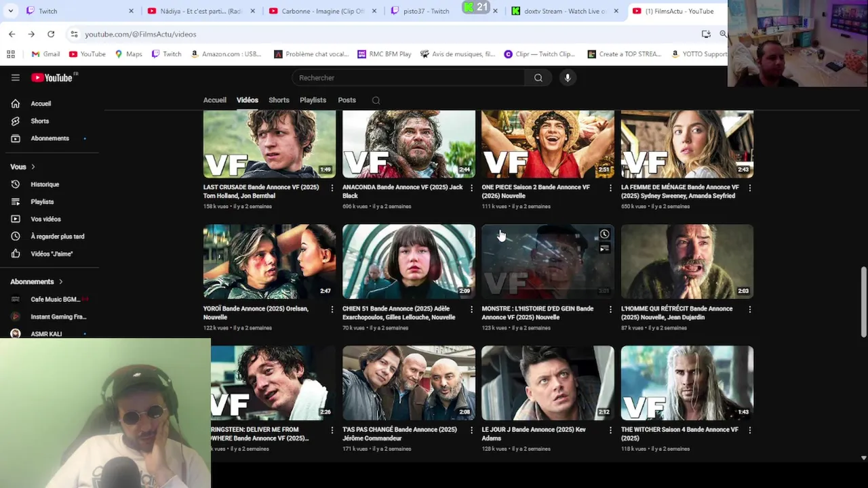The height and width of the screenshot is (488, 868).
Task: Switch to the Vidéos channel tab
Action: (248, 100)
